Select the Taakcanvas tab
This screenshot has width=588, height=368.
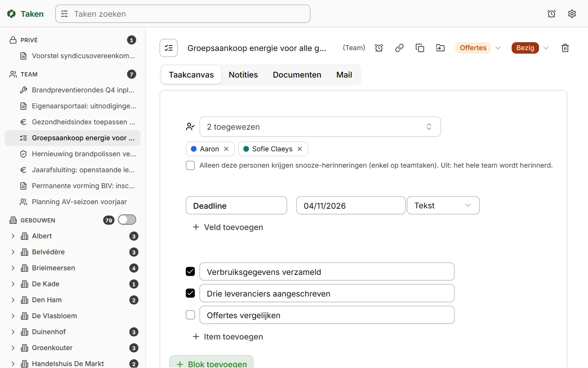[x=191, y=75]
